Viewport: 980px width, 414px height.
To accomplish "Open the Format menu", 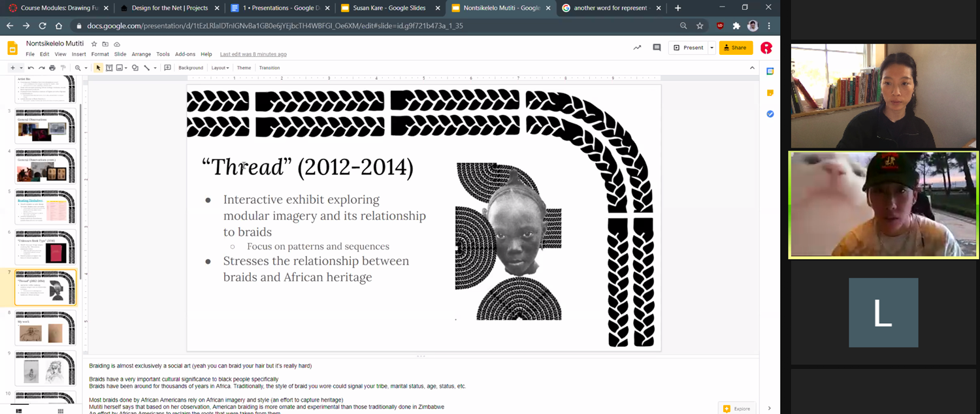I will [100, 54].
